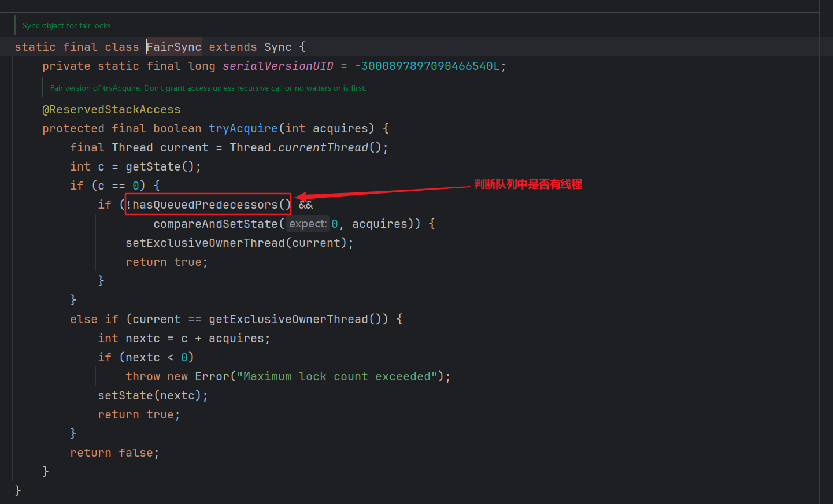Click the FairSync class name

(x=174, y=47)
